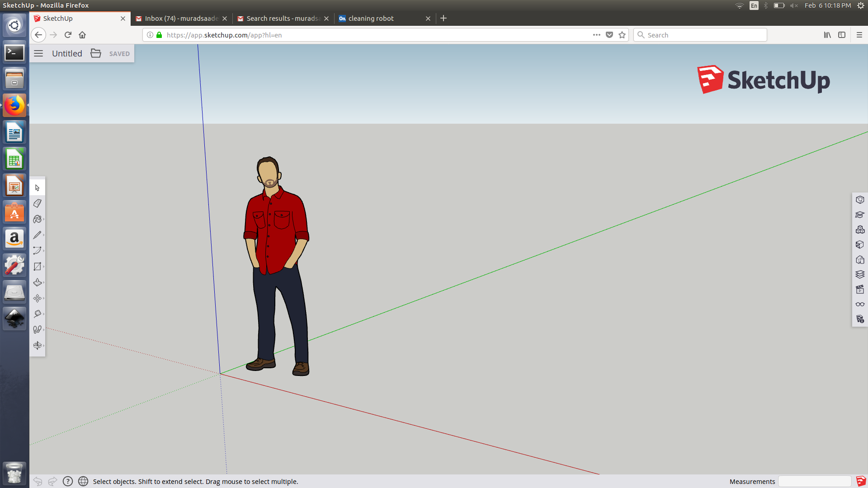Viewport: 868px width, 488px height.
Task: Open page actions three-dot menu
Action: [x=597, y=35]
